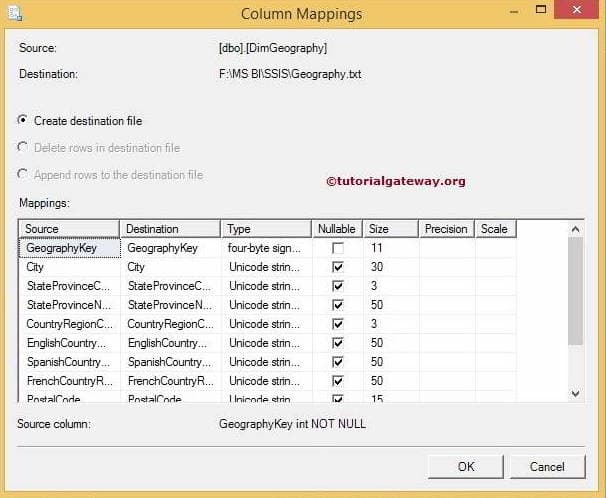Toggle Nullable checkbox for SpanishCountry... row
Screen dimensions: 606x498
338,362
